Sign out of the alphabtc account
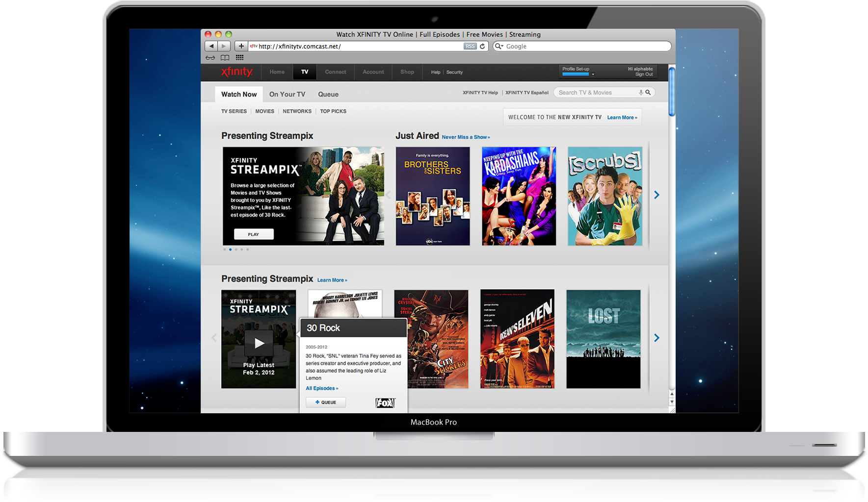 tap(644, 75)
